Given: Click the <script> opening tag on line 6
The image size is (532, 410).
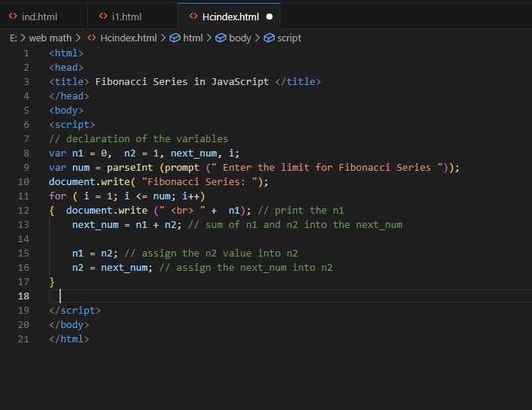Looking at the screenshot, I should 72,125.
